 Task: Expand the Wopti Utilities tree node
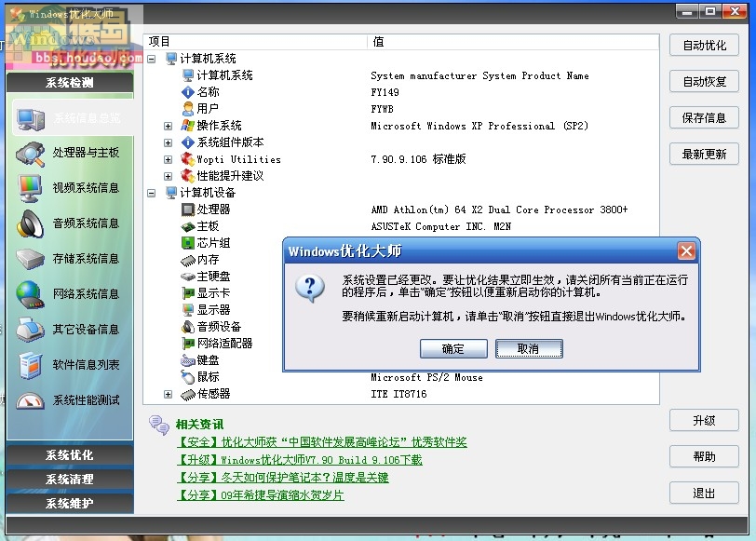[168, 159]
